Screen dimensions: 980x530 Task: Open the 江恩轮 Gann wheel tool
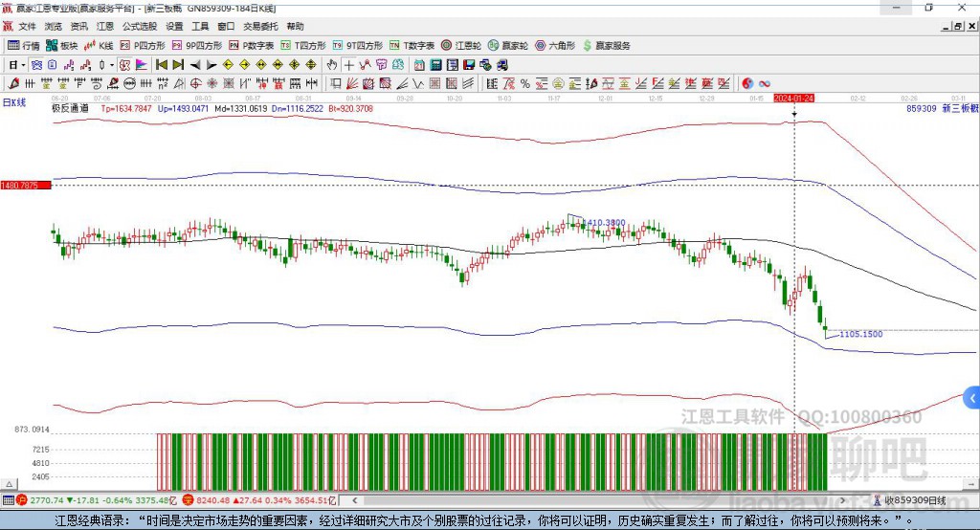pos(462,45)
